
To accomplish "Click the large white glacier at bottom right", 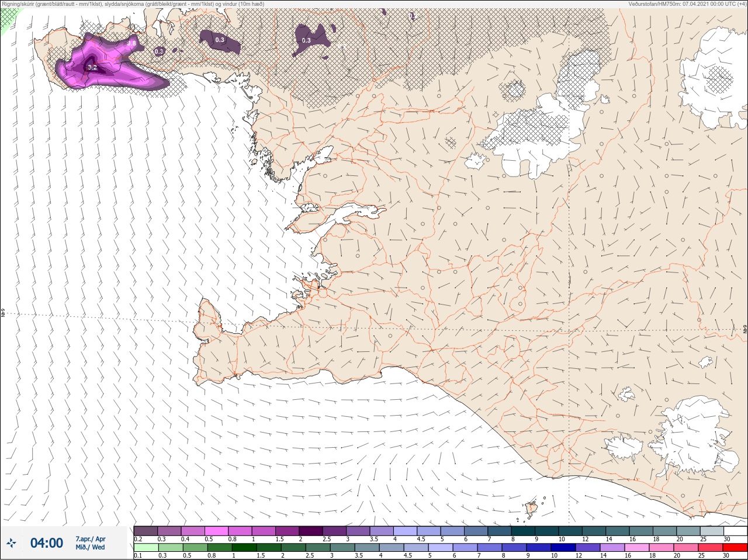I will click(x=695, y=435).
